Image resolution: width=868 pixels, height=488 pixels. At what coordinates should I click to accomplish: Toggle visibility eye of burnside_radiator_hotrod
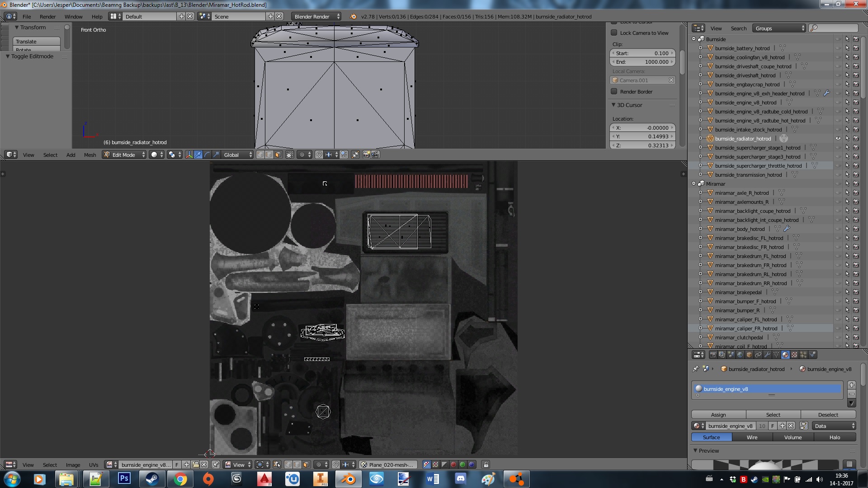point(838,139)
